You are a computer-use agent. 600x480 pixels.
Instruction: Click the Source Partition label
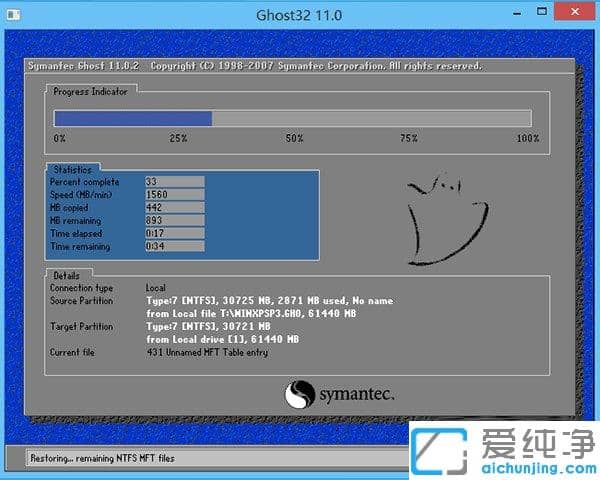(x=82, y=300)
